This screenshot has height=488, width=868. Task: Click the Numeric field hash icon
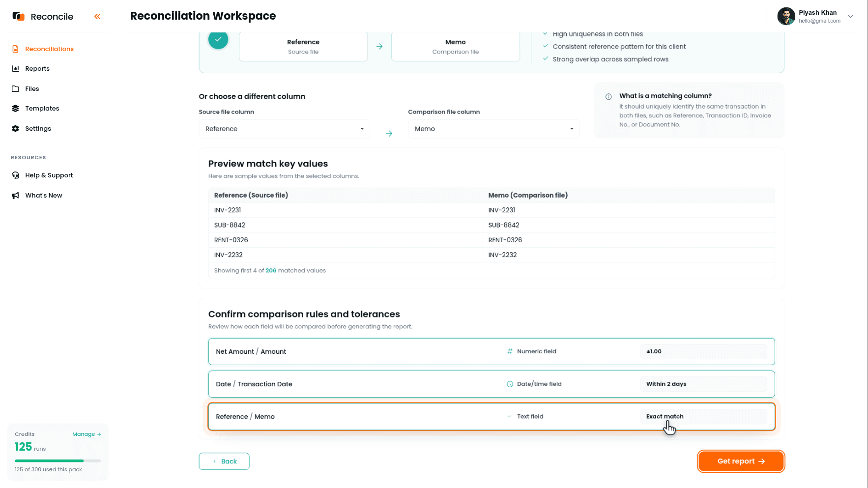[510, 351]
